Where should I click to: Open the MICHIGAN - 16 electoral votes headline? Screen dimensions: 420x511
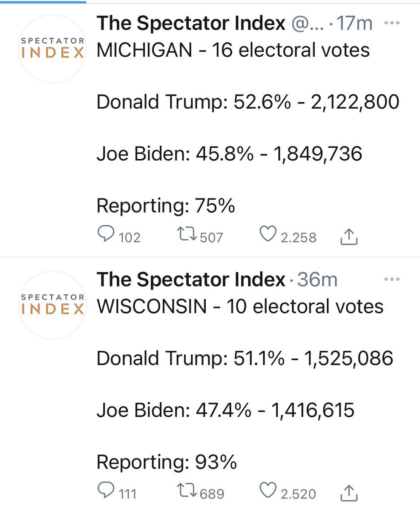tap(233, 50)
